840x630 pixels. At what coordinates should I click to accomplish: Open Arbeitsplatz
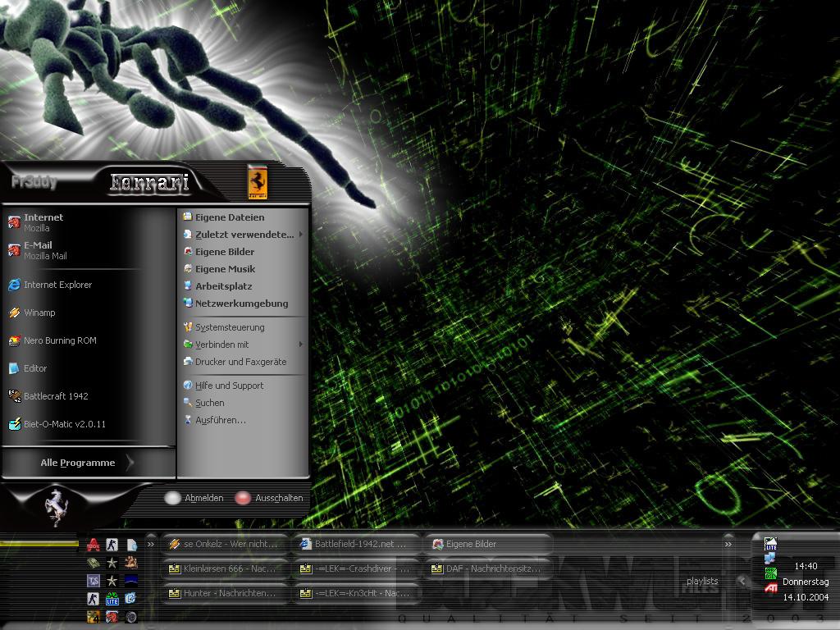[243, 286]
